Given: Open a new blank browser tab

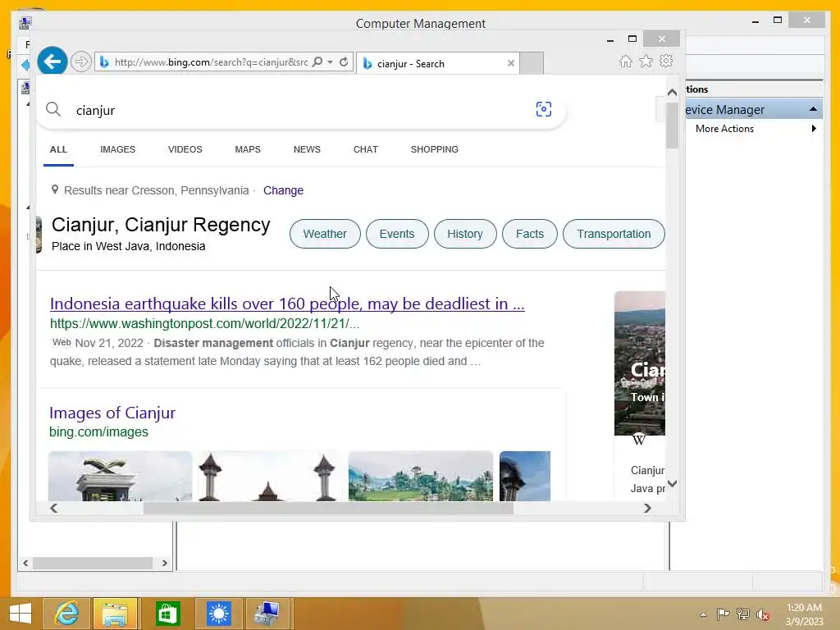Looking at the screenshot, I should (x=532, y=63).
